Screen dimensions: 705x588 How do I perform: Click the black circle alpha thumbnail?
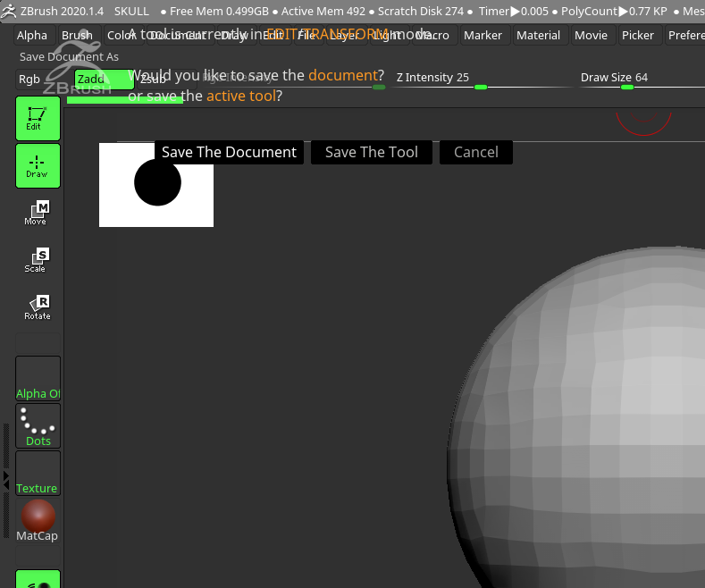coord(156,185)
